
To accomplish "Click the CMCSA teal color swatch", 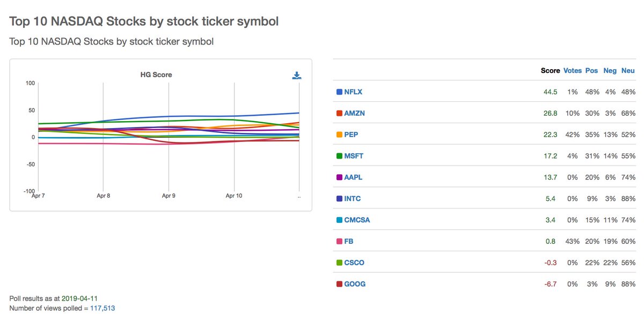I will (339, 220).
